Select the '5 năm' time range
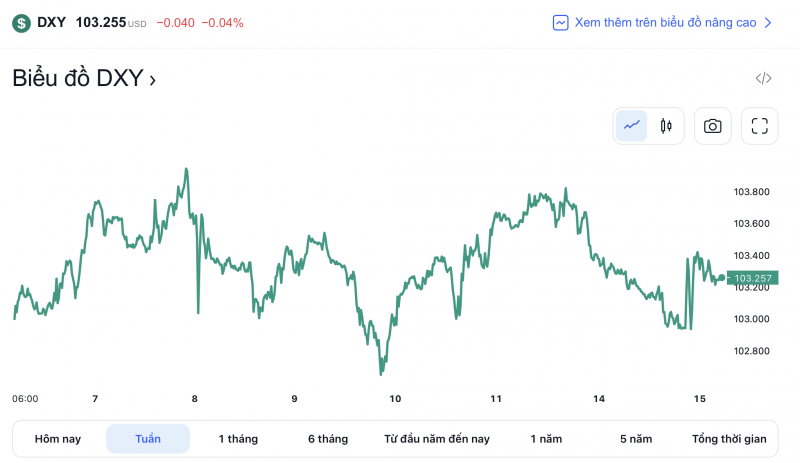This screenshot has height=463, width=800. coord(636,439)
